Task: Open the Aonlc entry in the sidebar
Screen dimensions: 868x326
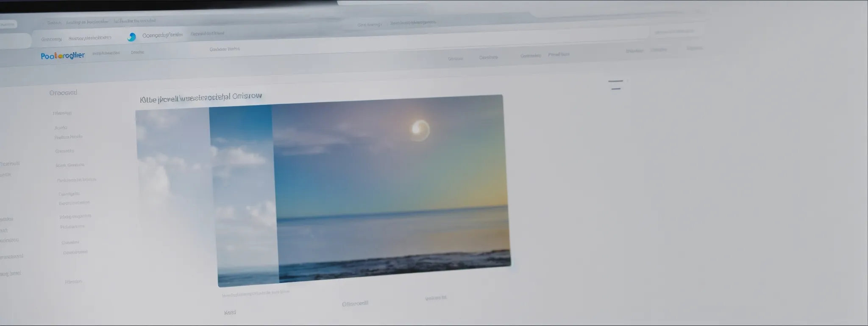Action: [61, 127]
